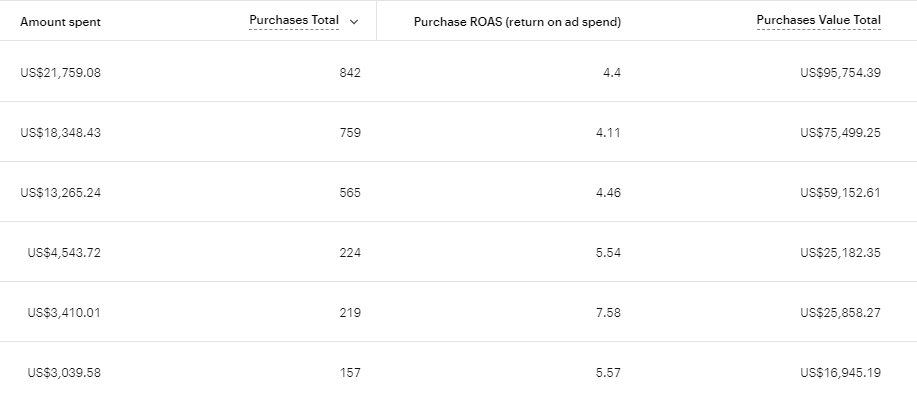Click the 759 purchases total cell

[349, 132]
